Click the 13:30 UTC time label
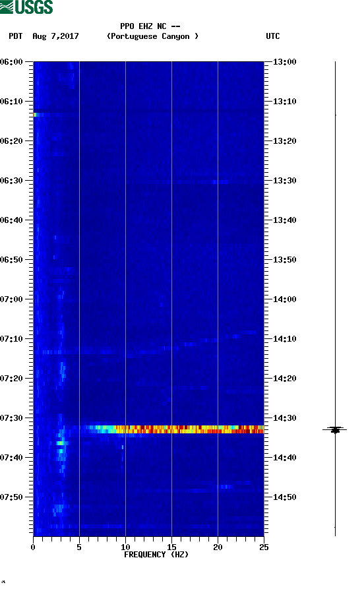 [x=285, y=181]
